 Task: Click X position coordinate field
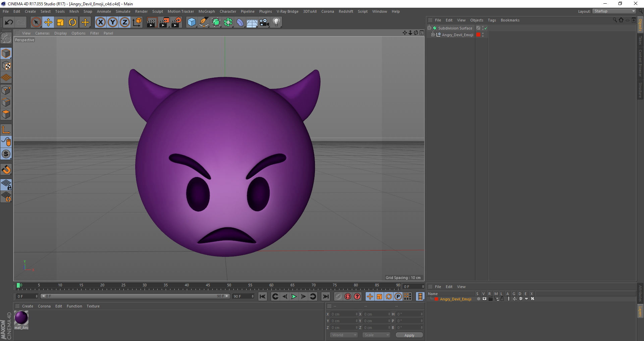343,314
